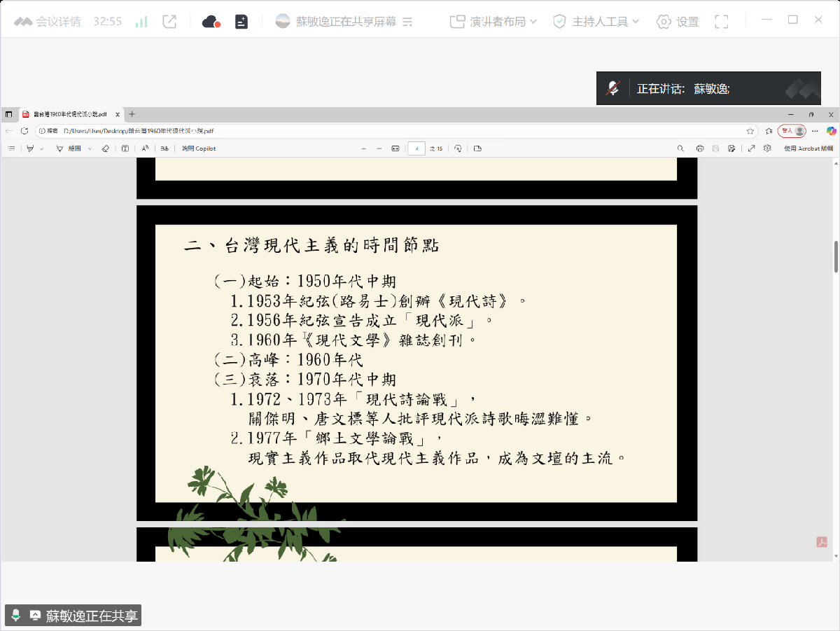Screen dimensions: 840x631
Task: Click the network signal strength icon
Action: coord(141,22)
